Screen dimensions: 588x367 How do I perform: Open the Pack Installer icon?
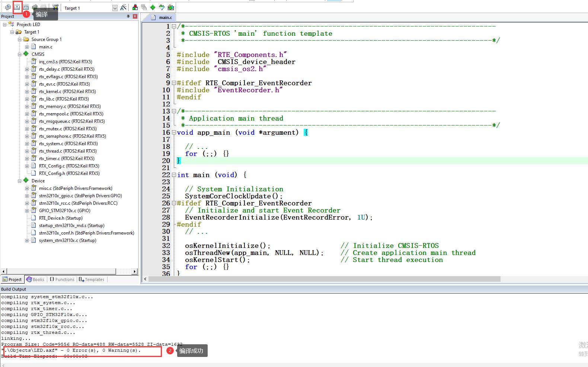coord(171,7)
